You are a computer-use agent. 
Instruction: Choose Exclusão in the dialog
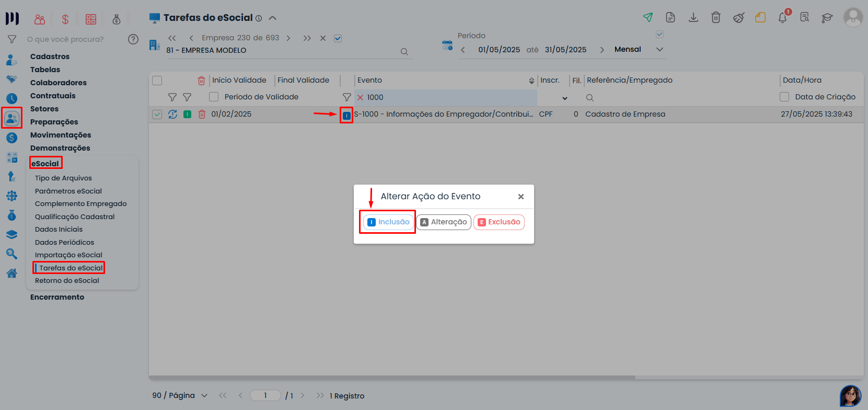coord(499,222)
